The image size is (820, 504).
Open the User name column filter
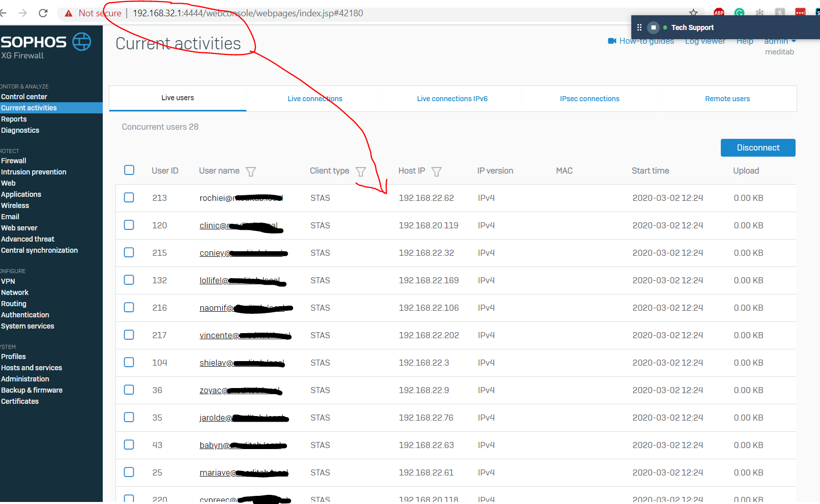(251, 171)
